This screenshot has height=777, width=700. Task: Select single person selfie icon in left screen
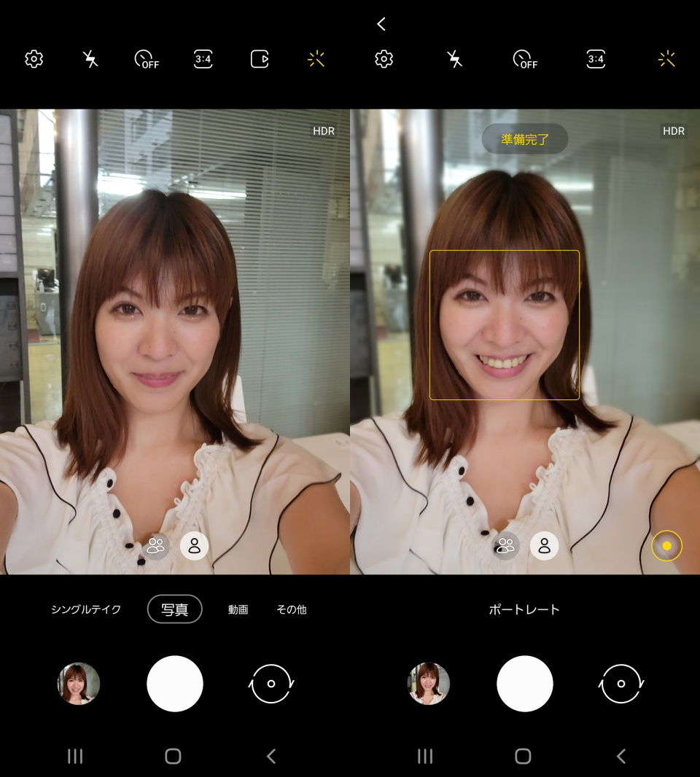195,546
